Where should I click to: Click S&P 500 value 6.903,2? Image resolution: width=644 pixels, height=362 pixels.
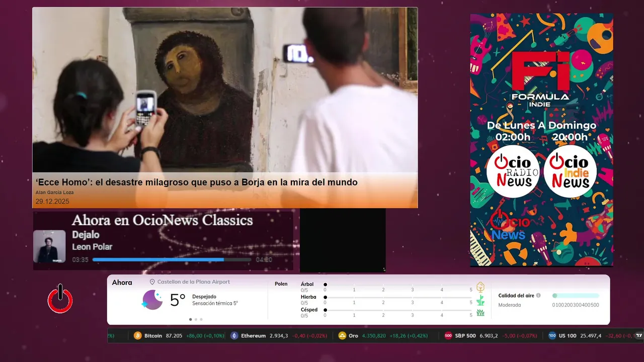click(x=489, y=336)
